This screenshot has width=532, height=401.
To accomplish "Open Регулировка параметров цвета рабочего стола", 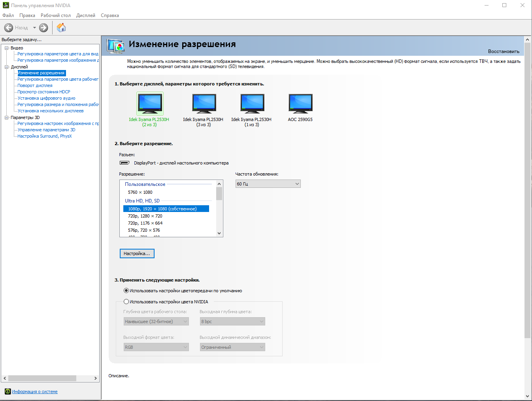I will (58, 79).
